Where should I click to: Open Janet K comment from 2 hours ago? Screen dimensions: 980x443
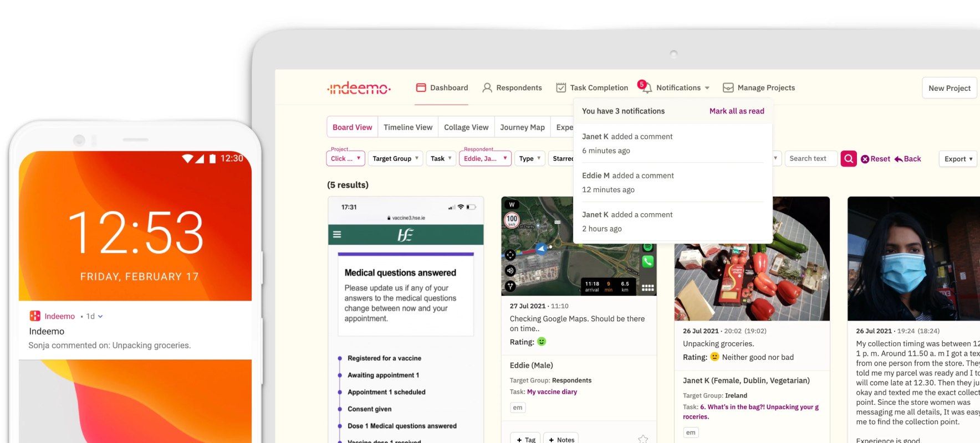point(672,221)
